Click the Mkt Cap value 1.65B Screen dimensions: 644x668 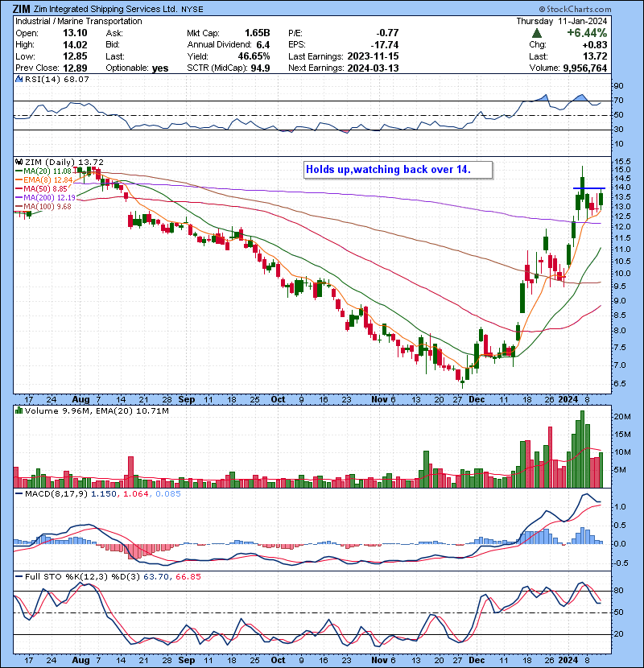pos(257,33)
